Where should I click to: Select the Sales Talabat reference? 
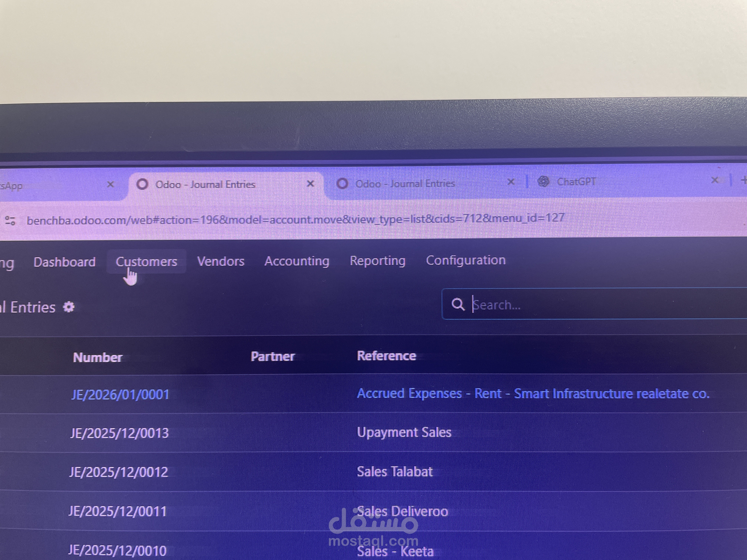394,471
